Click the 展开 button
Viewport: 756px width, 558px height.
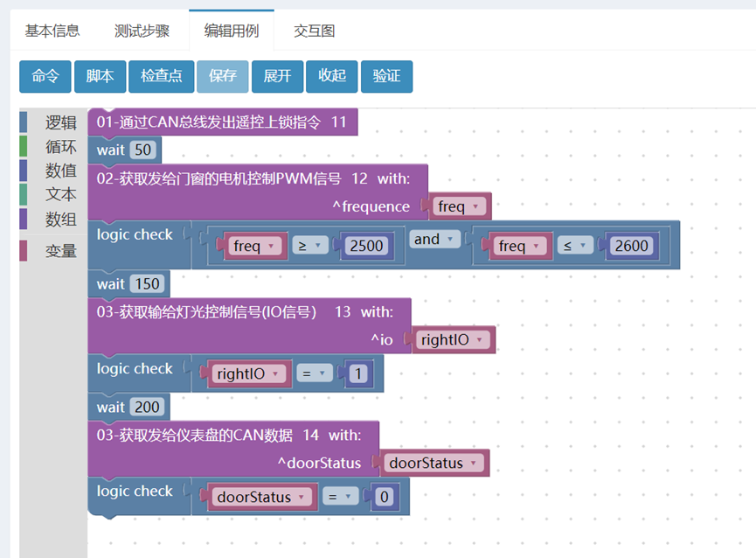(277, 76)
